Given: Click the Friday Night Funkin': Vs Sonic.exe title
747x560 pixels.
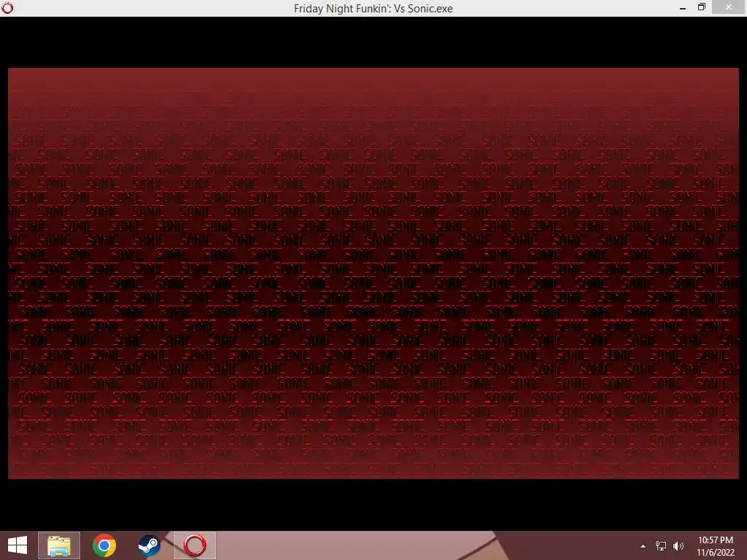Looking at the screenshot, I should (x=373, y=9).
